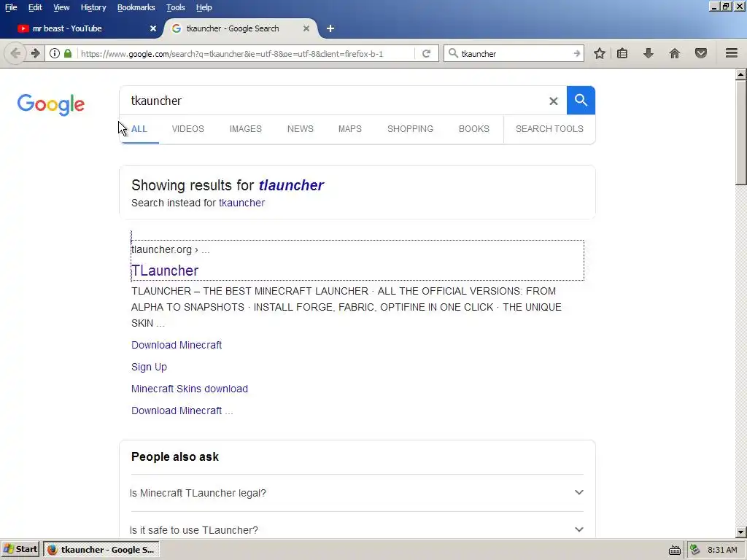The image size is (747, 560).
Task: Go forward using the forward arrow button
Action: click(35, 53)
